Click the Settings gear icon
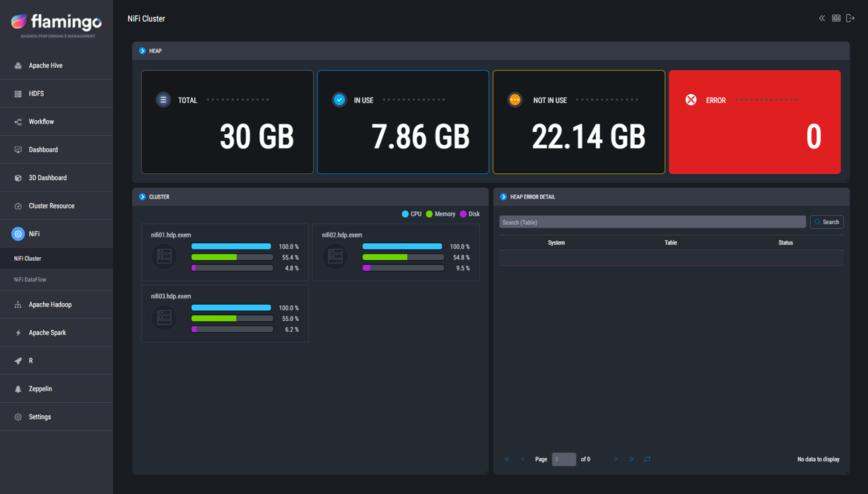 (18, 417)
